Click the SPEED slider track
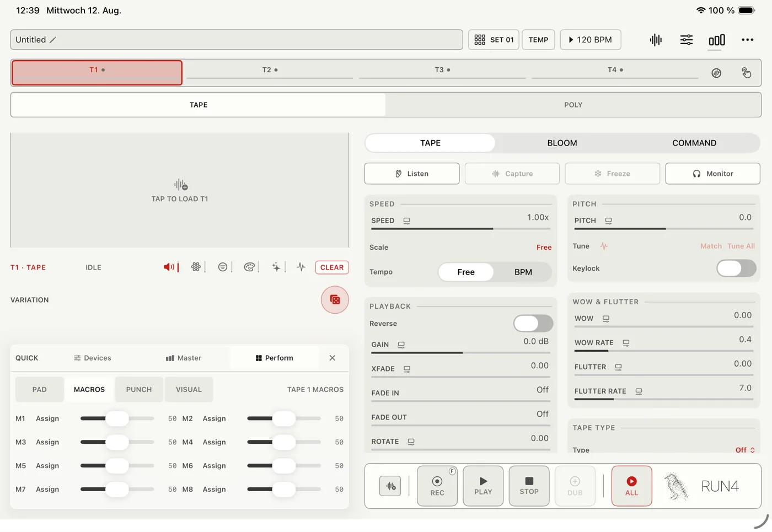The image size is (772, 532). pos(460,228)
